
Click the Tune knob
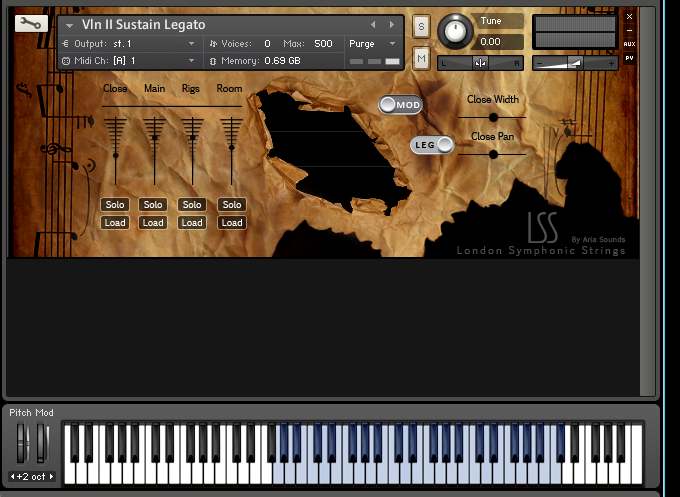[455, 31]
